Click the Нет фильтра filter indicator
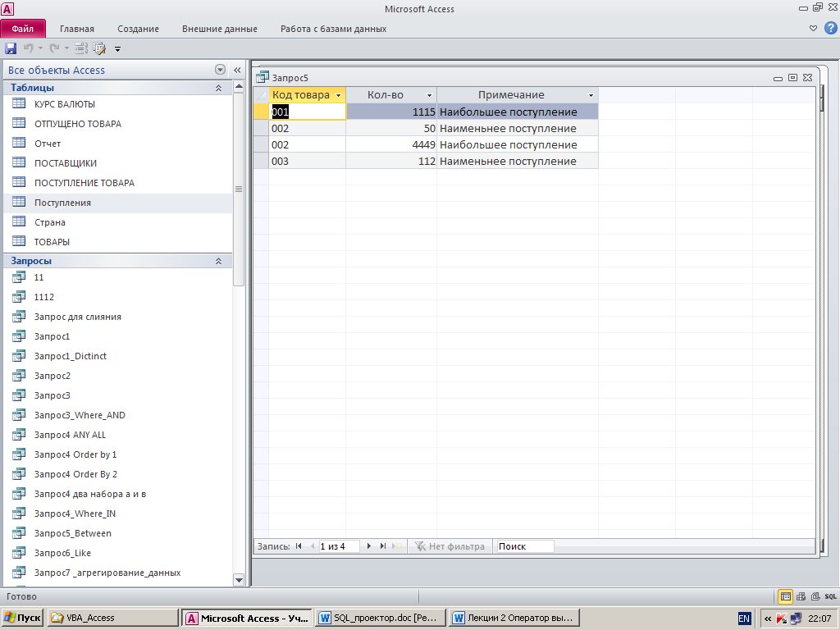840x630 pixels. [450, 546]
